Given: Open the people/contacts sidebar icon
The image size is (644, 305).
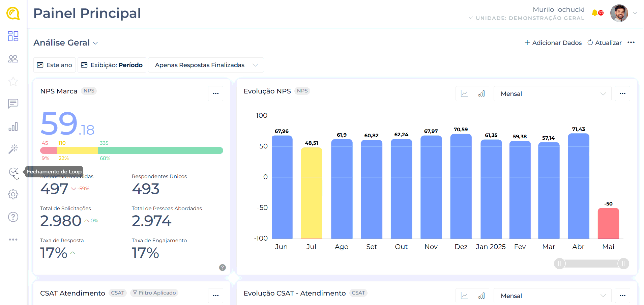Looking at the screenshot, I should (13, 59).
